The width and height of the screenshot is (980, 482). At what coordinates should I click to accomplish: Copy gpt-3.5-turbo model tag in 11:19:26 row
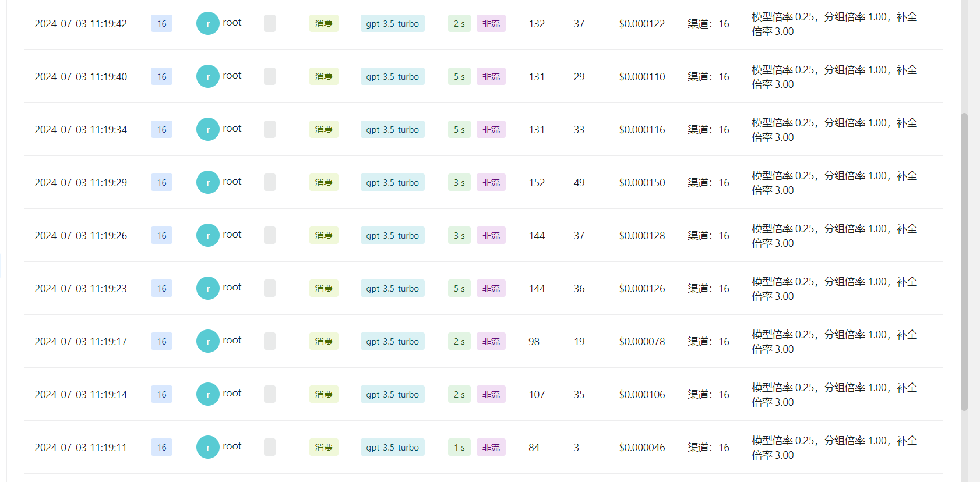pos(392,235)
